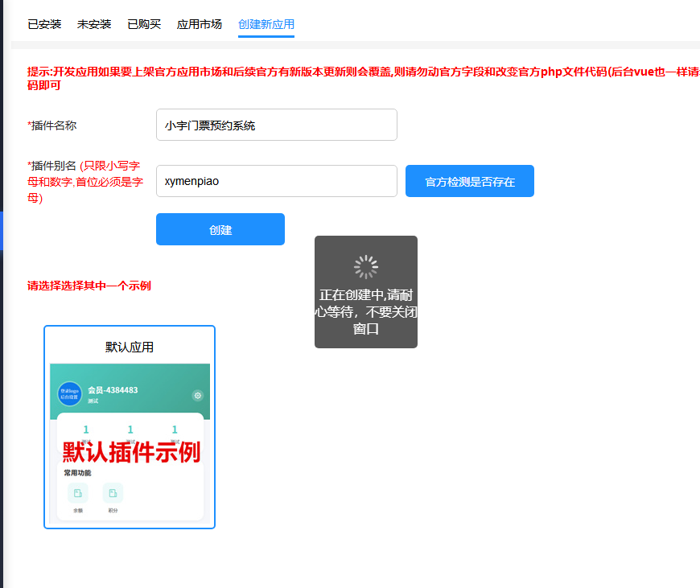Screen dimensions: 700x588
Task: Open the 应用市场 tab
Action: click(199, 24)
